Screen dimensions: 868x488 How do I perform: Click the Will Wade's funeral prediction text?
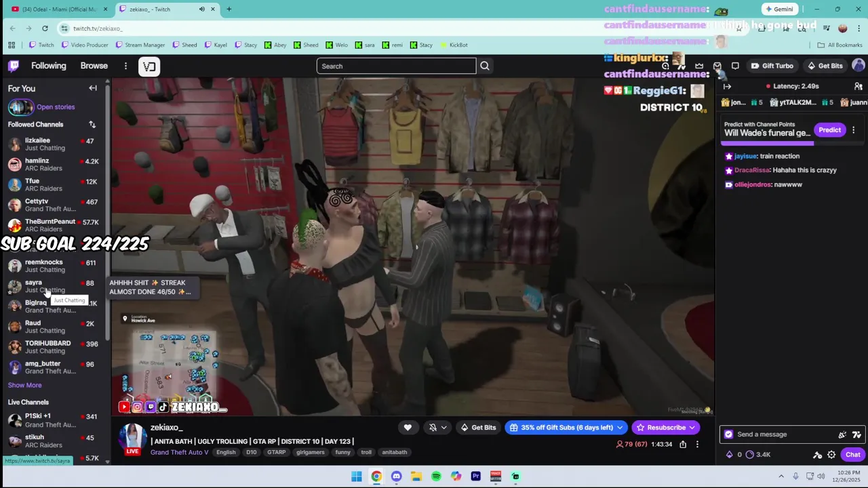tap(767, 133)
